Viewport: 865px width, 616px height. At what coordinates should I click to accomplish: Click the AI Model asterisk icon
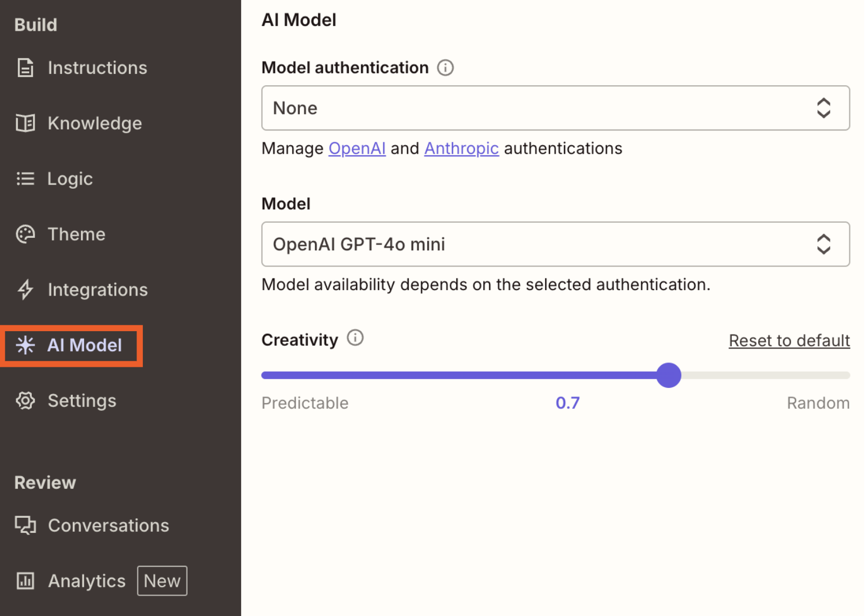click(x=25, y=345)
